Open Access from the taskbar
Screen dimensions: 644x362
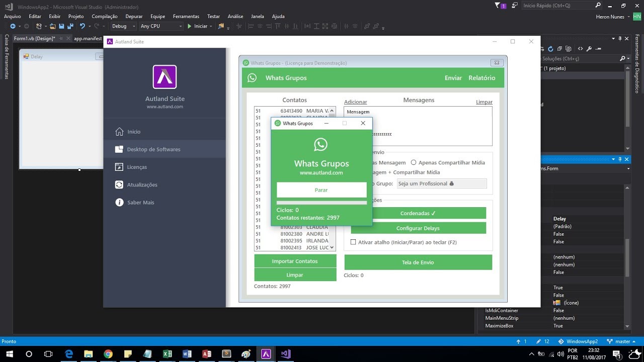[207, 354]
